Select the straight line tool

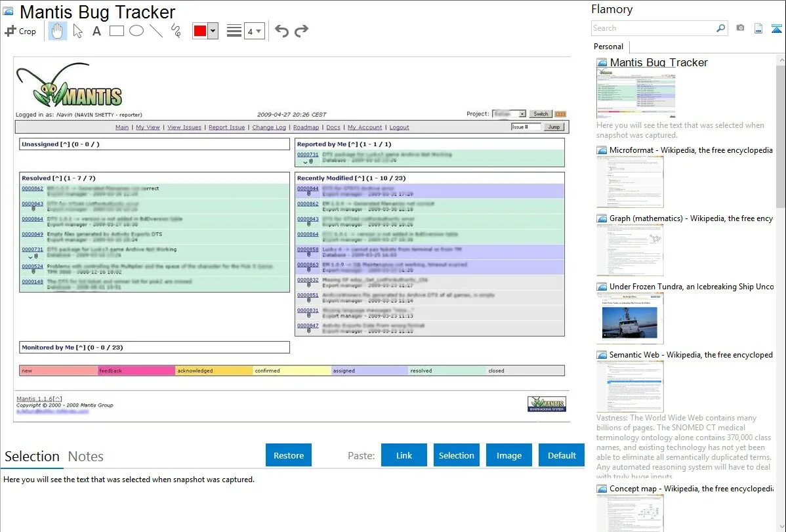(x=156, y=31)
